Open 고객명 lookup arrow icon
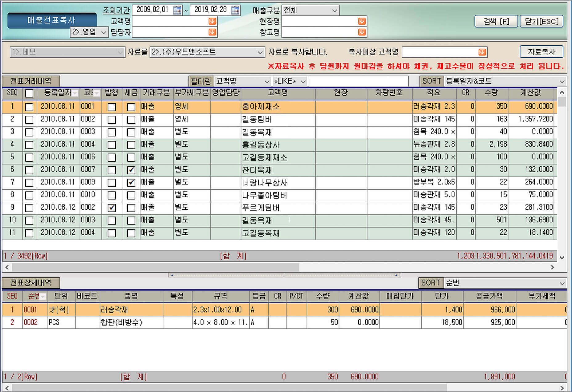This screenshot has height=392, width=572. [x=212, y=21]
